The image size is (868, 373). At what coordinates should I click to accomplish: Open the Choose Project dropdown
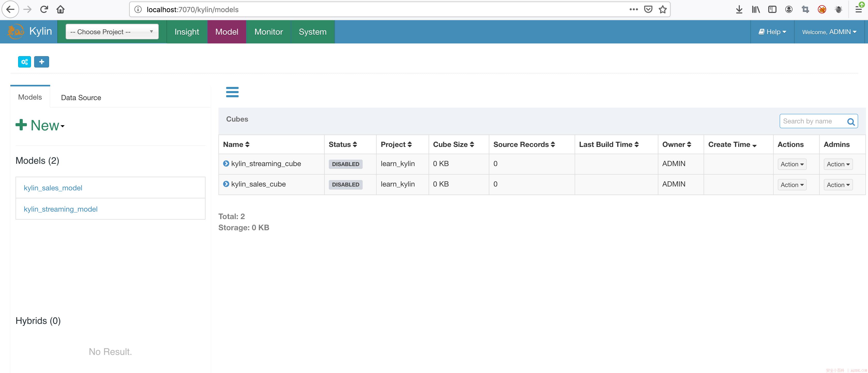[x=112, y=32]
